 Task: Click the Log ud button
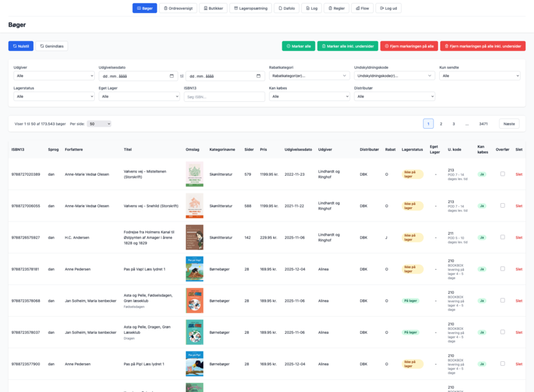click(390, 8)
